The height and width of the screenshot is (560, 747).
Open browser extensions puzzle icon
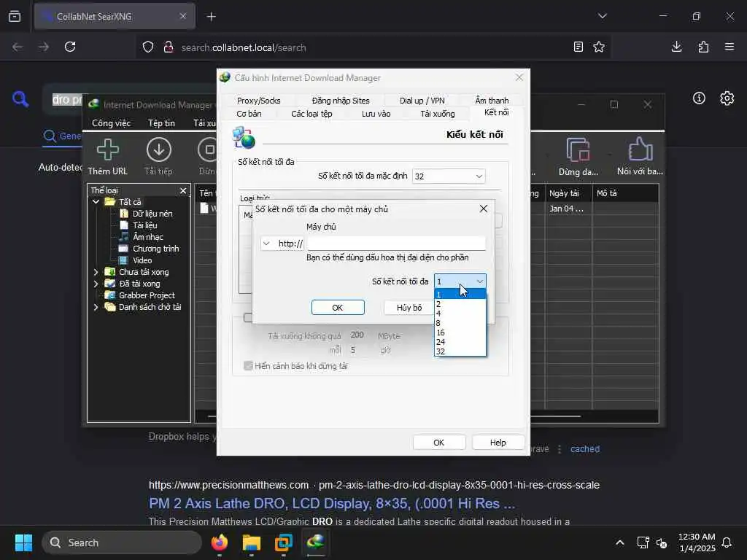click(703, 47)
